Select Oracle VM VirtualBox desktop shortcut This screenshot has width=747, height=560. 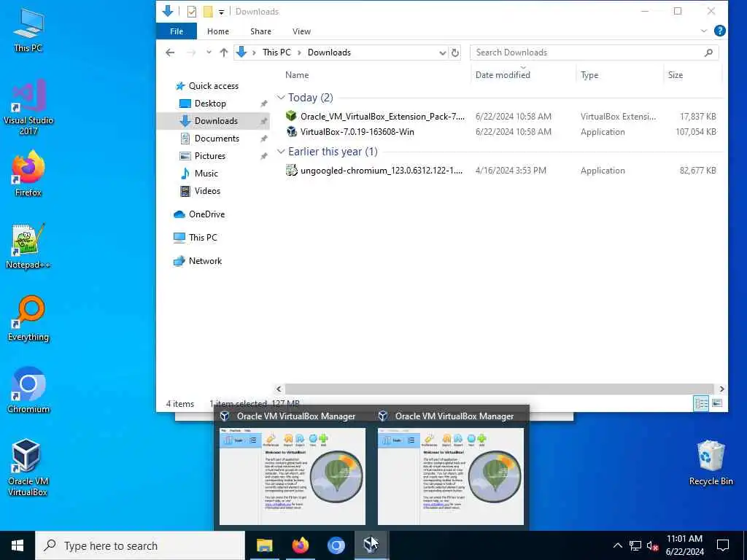point(28,467)
